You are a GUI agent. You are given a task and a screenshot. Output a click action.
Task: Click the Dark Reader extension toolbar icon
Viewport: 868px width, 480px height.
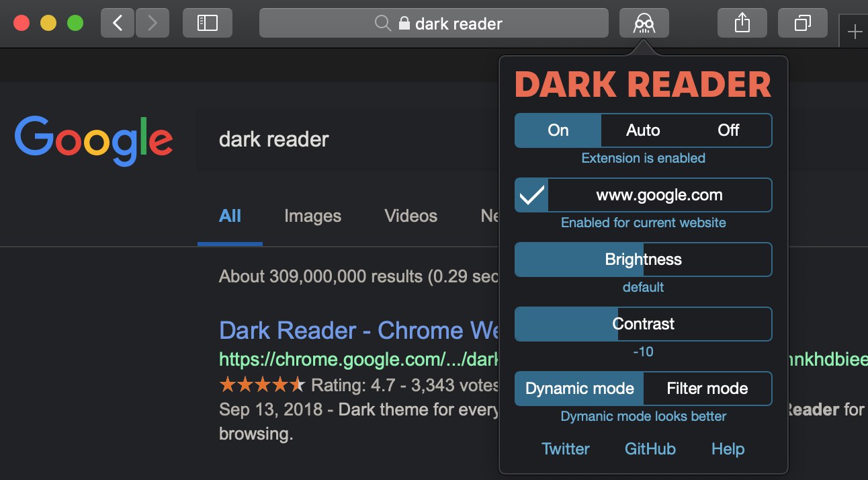644,23
